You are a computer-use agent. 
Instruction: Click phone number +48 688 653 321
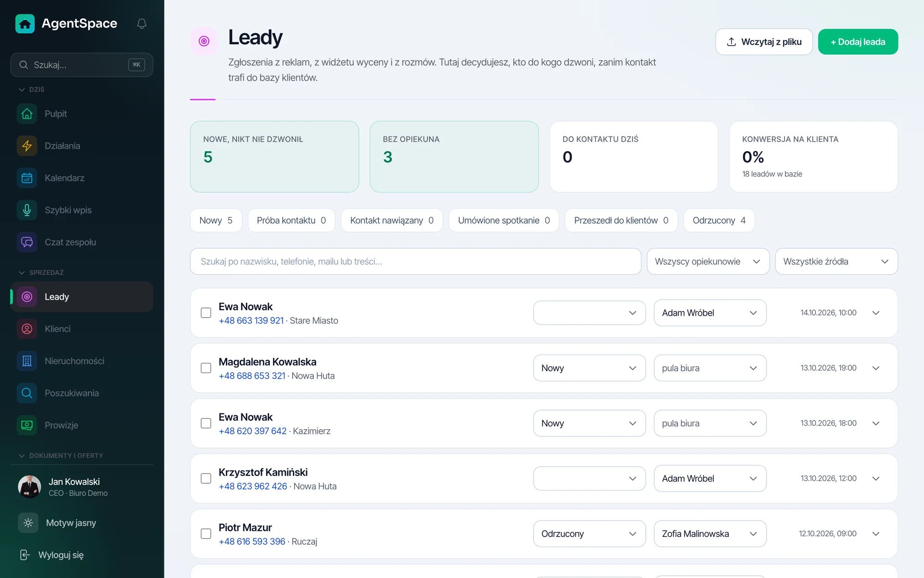[x=252, y=376]
